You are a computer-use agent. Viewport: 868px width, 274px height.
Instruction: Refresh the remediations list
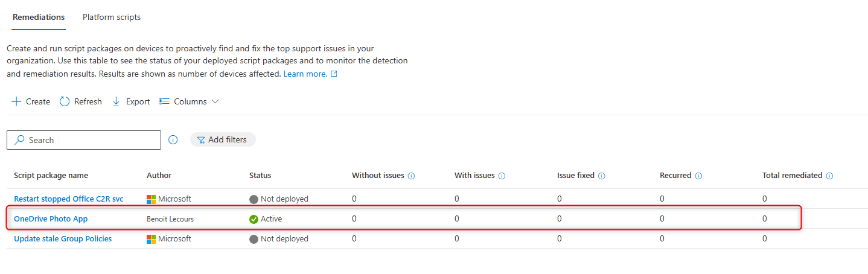80,101
